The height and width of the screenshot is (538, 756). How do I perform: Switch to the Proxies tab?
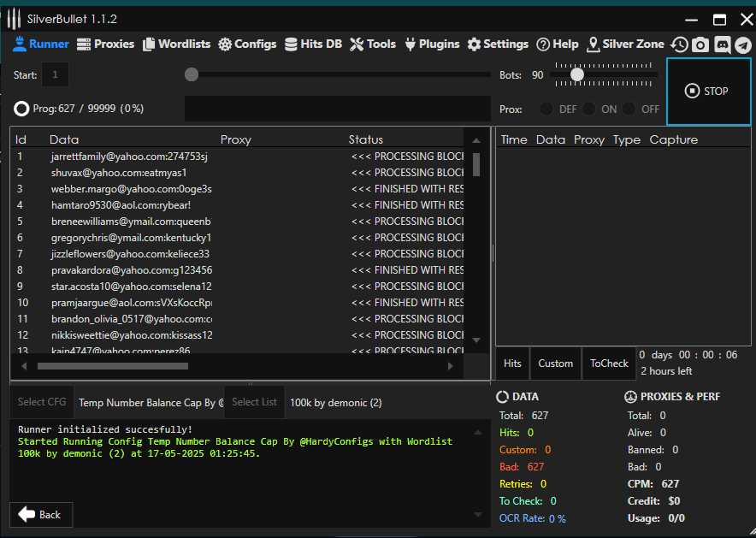[x=105, y=44]
